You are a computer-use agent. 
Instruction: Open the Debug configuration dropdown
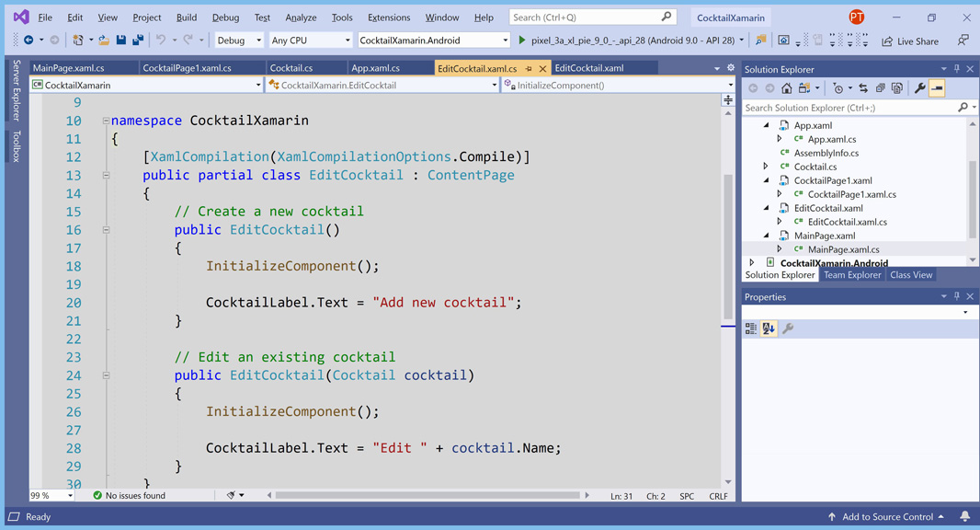[239, 40]
